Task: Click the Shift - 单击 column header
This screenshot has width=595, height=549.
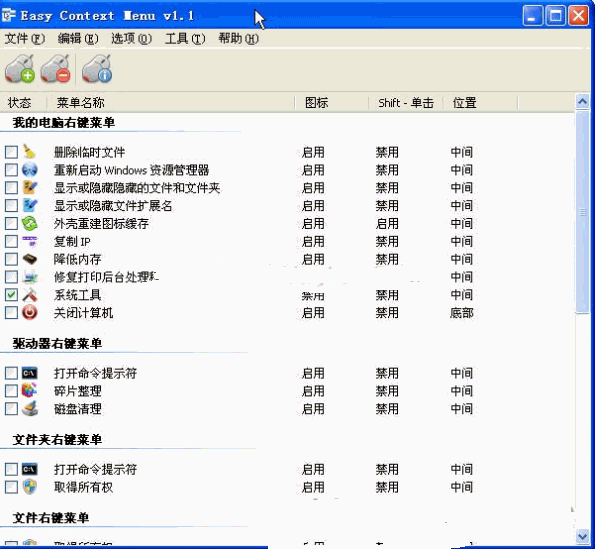Action: tap(406, 102)
